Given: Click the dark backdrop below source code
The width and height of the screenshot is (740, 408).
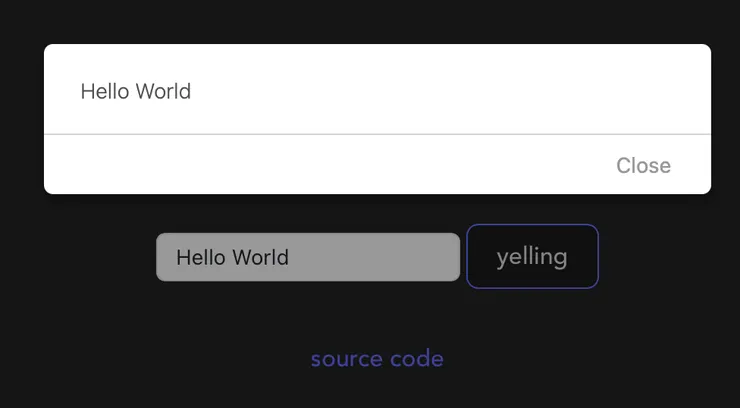Looking at the screenshot, I should point(377,392).
